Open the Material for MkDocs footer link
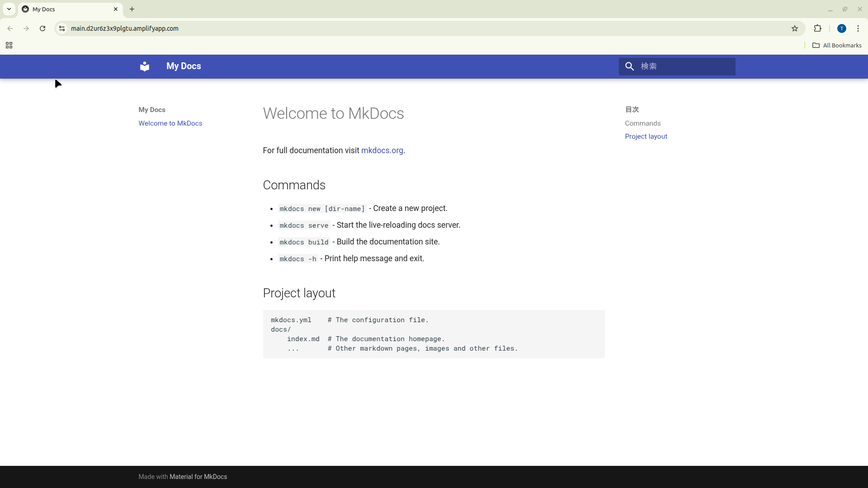Screen dimensions: 868x488 (198, 476)
